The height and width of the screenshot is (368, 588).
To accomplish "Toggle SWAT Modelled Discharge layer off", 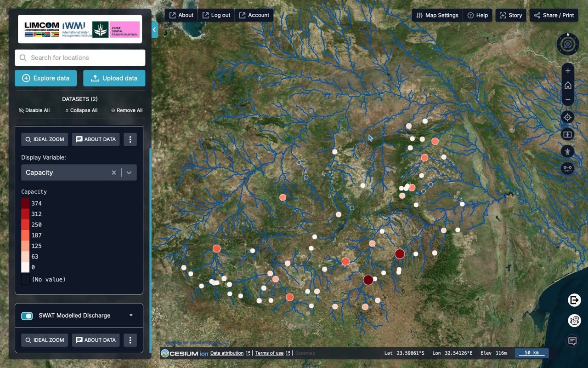I will 27,316.
